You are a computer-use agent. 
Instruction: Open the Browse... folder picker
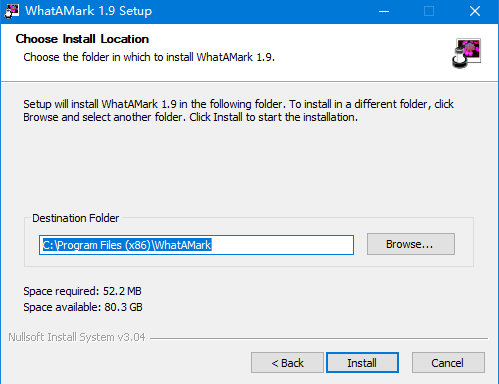[411, 244]
